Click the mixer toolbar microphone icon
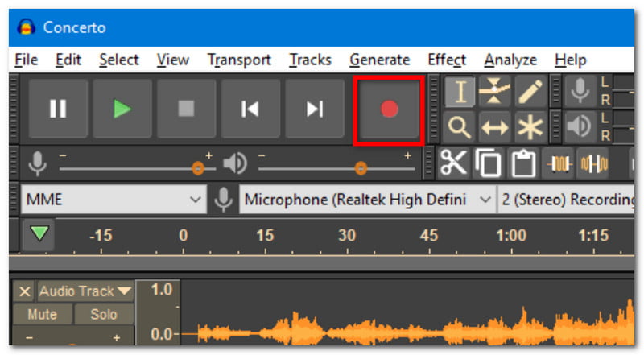644x355 pixels. [x=37, y=163]
